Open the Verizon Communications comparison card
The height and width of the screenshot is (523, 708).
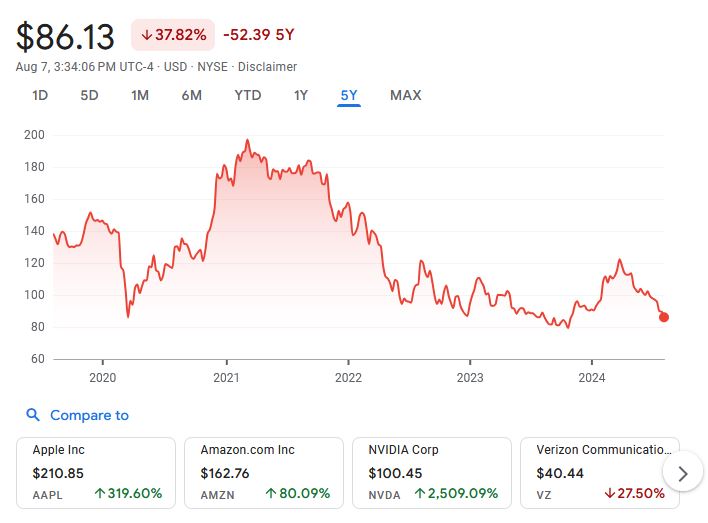tap(598, 472)
